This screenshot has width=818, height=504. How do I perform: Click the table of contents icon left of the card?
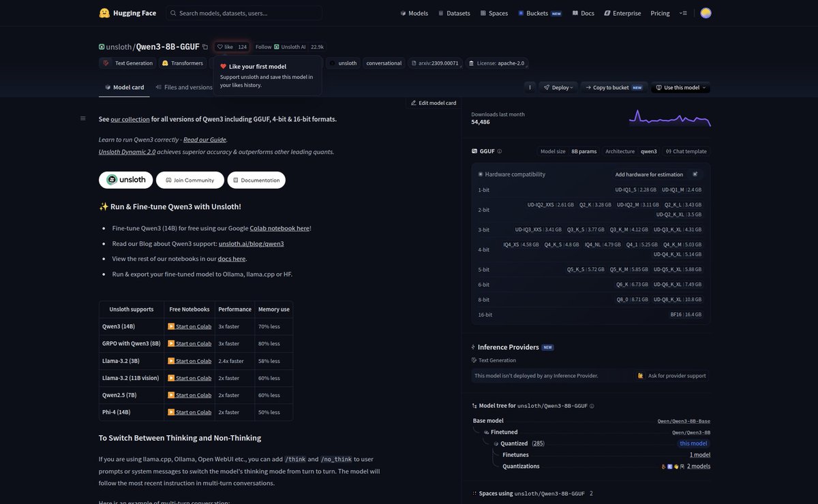(83, 119)
